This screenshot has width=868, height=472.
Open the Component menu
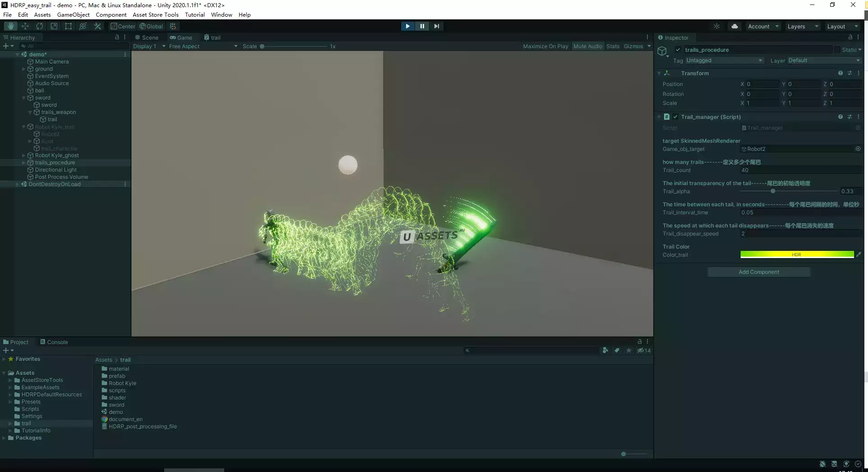point(111,14)
